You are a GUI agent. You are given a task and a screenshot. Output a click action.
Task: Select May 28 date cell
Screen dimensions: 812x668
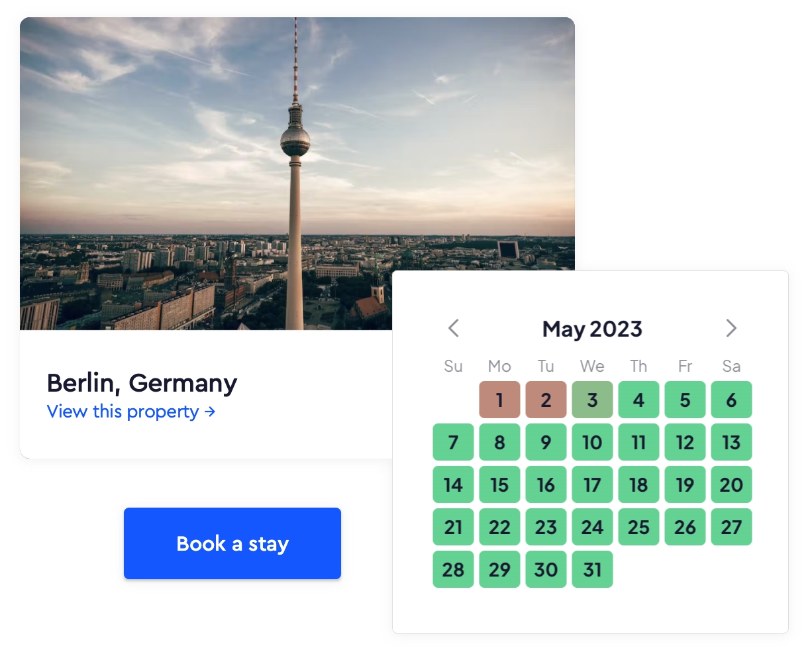click(454, 569)
